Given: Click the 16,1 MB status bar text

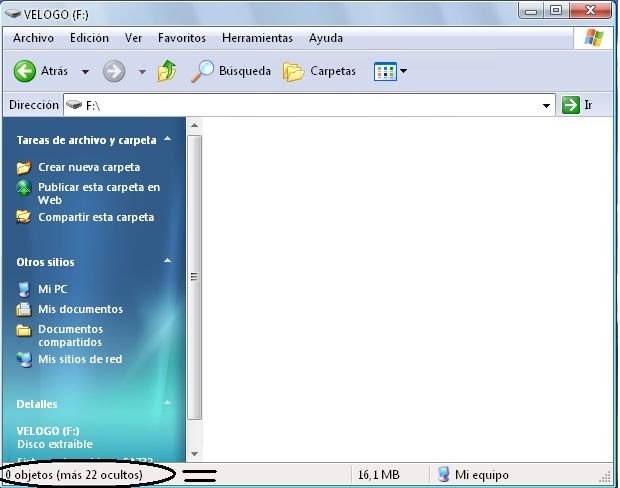Looking at the screenshot, I should pos(378,475).
